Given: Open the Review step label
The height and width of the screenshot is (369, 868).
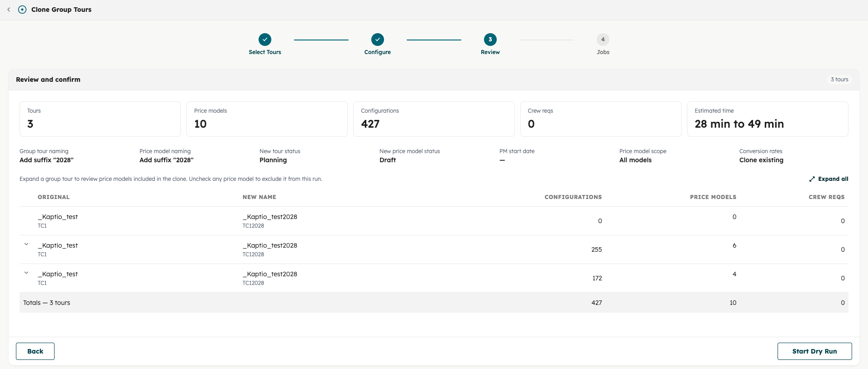Looking at the screenshot, I should pos(490,52).
